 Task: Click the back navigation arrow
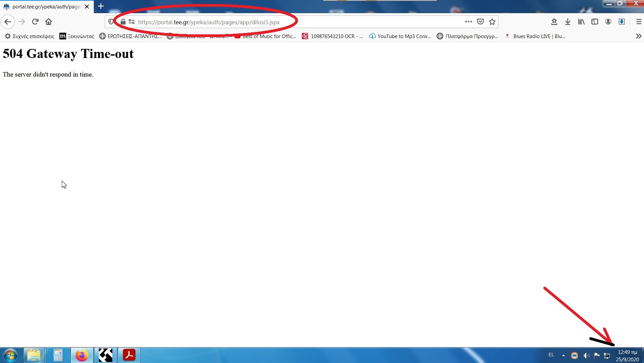click(x=8, y=22)
